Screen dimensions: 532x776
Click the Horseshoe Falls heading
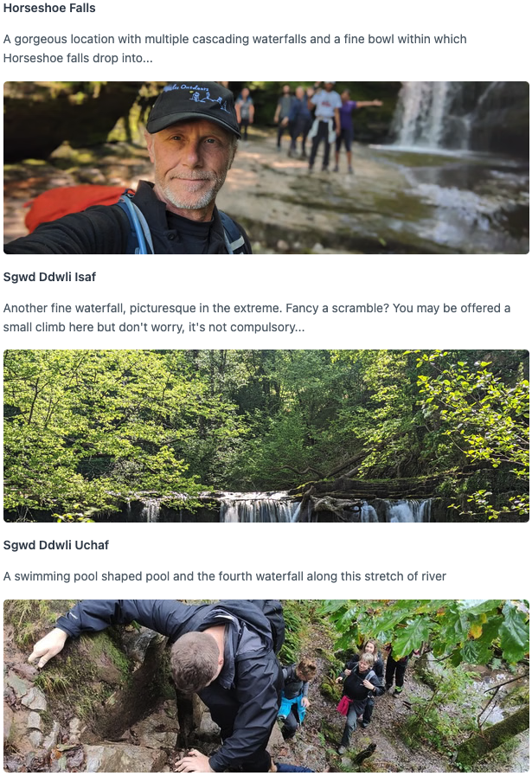49,9
